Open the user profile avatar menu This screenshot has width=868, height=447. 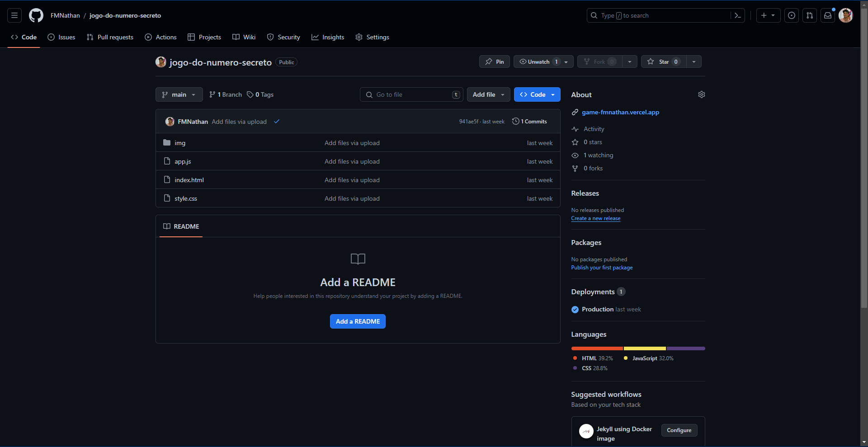pos(846,15)
